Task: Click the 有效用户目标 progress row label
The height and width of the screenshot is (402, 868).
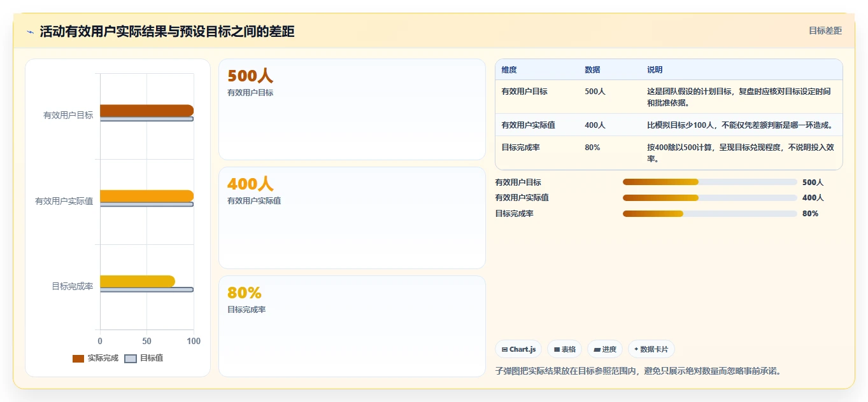Action: (x=518, y=183)
